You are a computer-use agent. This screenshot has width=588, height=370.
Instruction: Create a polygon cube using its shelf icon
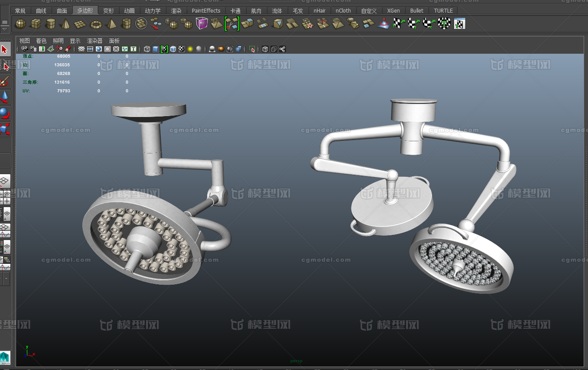tap(36, 23)
